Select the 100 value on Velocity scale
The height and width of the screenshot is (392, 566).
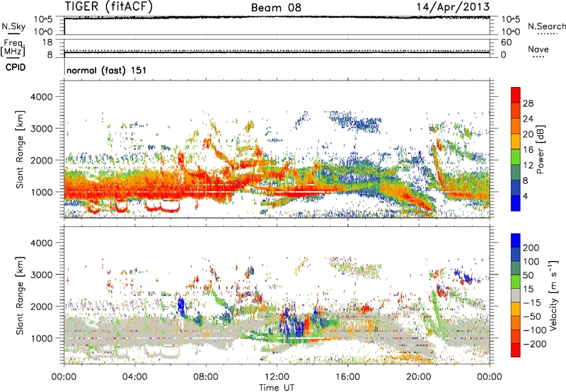531,261
